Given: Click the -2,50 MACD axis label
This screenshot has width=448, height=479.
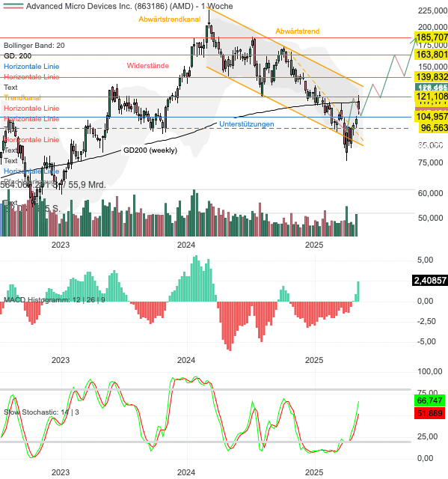Looking at the screenshot, I should [x=427, y=321].
